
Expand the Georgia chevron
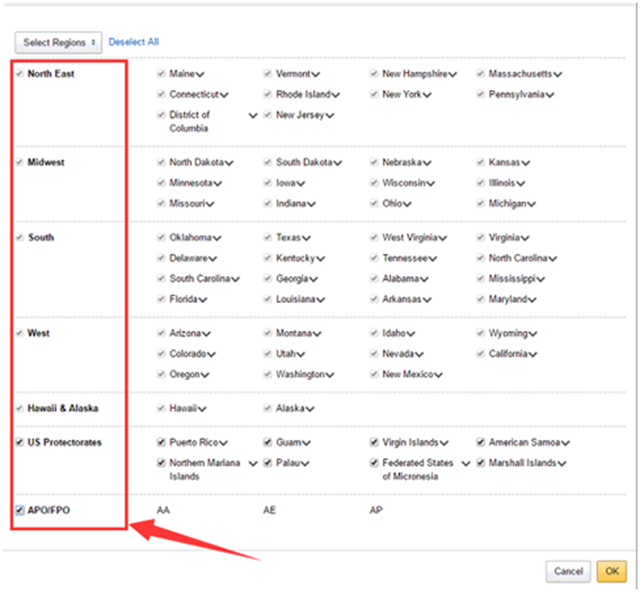click(x=313, y=280)
